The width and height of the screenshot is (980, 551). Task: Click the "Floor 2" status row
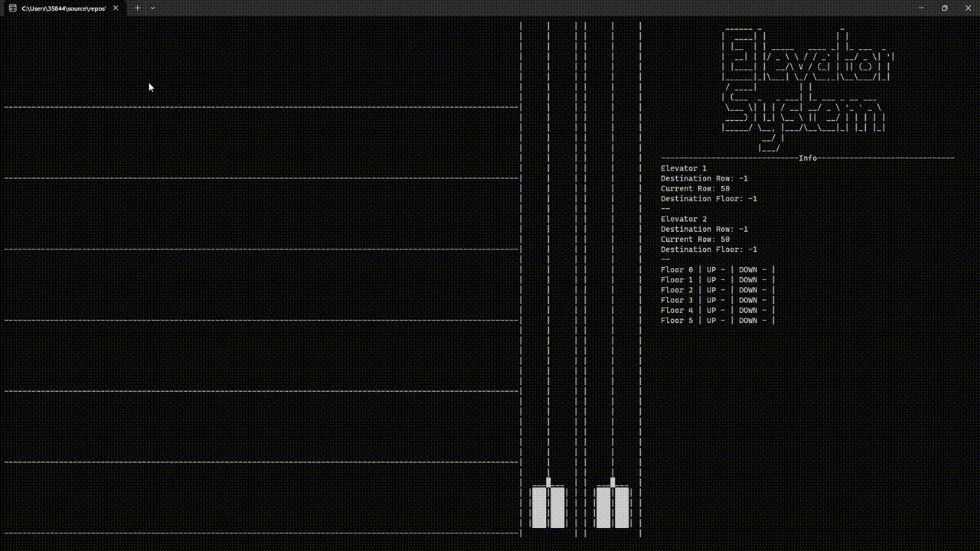[x=718, y=289]
